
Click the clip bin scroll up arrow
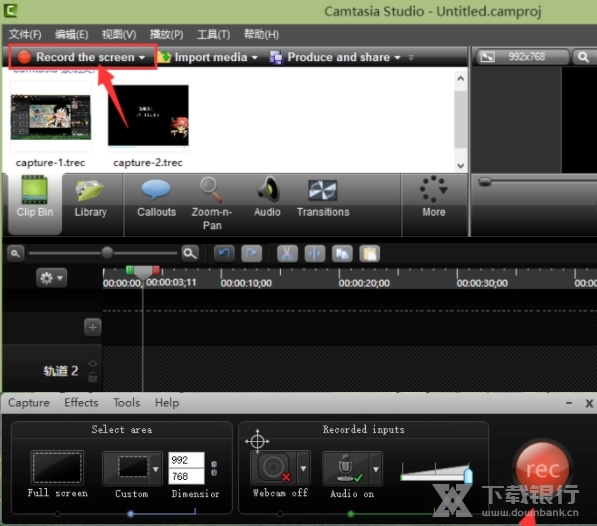pyautogui.click(x=461, y=78)
